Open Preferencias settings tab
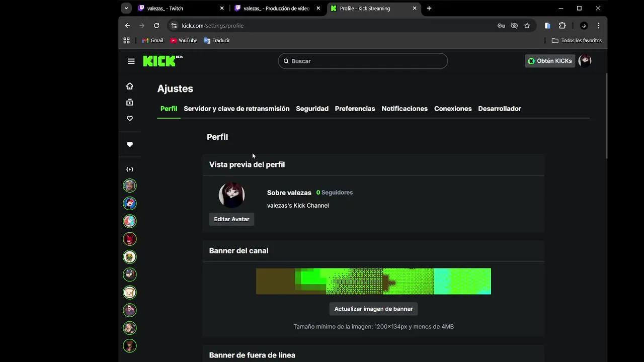Image resolution: width=644 pixels, height=362 pixels. coord(355,109)
